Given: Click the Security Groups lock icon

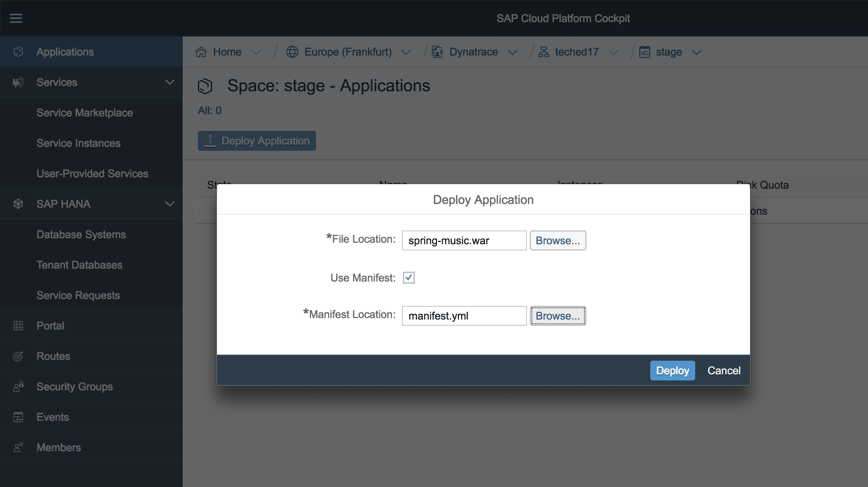Looking at the screenshot, I should 18,387.
